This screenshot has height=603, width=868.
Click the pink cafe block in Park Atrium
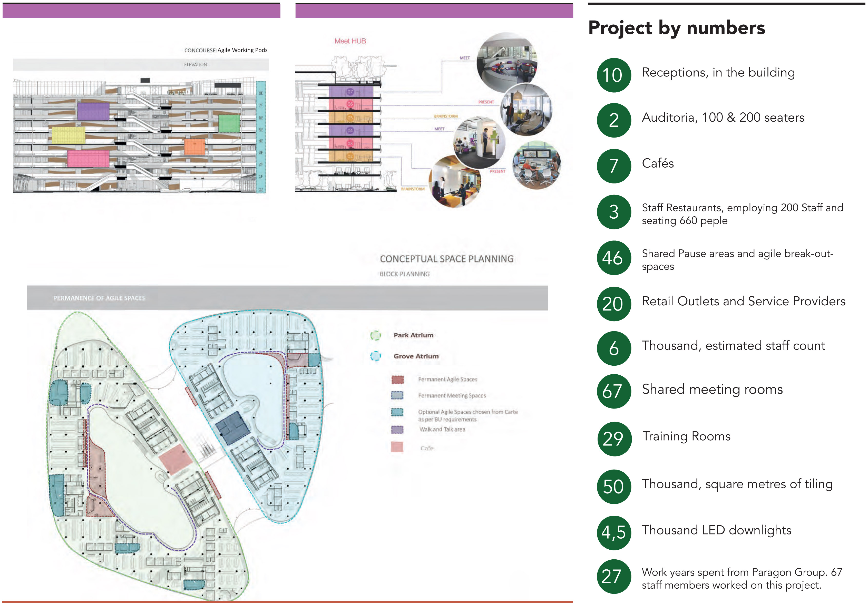click(175, 459)
